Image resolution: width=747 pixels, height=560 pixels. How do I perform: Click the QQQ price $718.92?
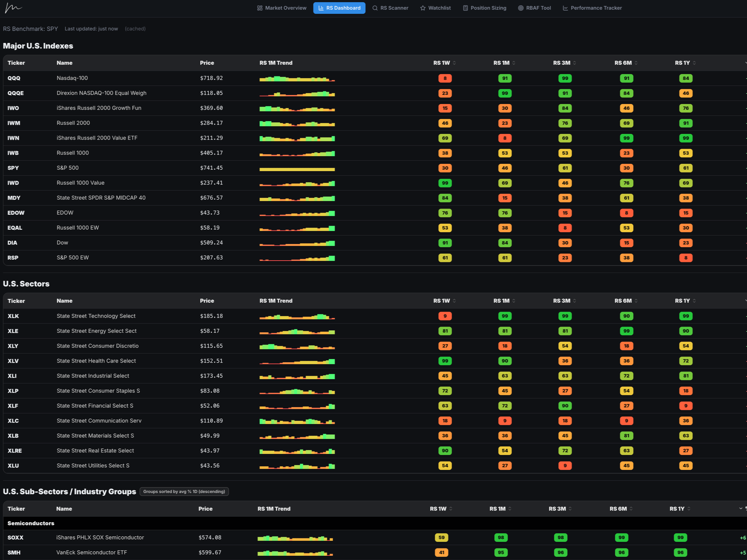(211, 78)
